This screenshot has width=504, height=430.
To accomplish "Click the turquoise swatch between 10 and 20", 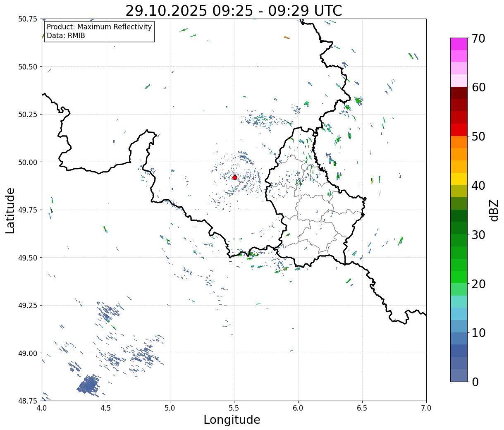I will click(x=459, y=302).
